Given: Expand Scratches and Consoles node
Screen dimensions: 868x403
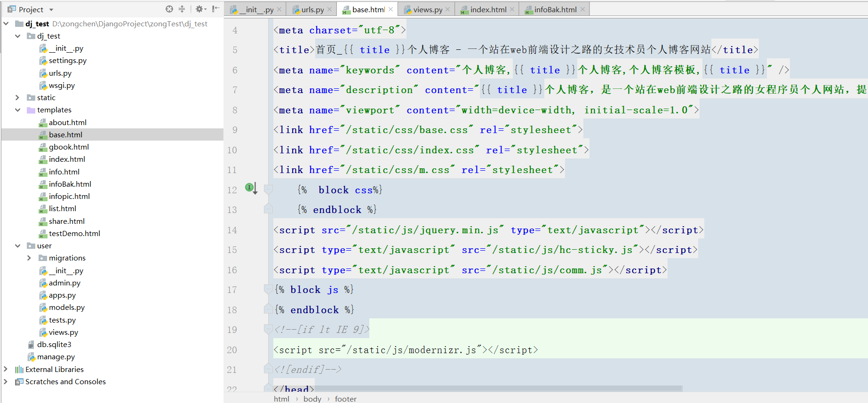Looking at the screenshot, I should tap(6, 382).
